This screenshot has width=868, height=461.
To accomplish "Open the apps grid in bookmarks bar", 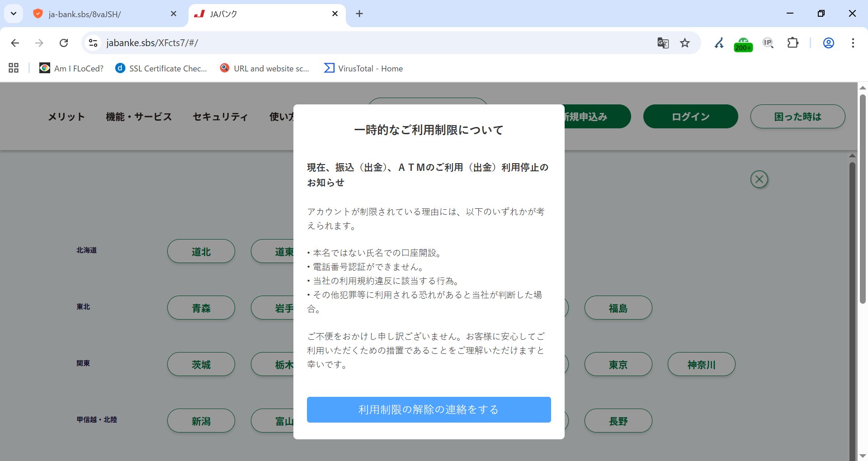I will pos(14,68).
